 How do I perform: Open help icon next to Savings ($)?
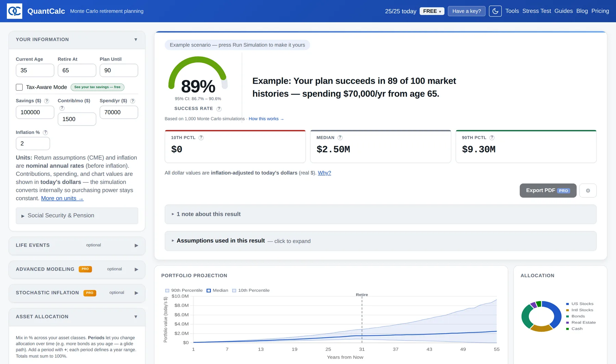point(47,101)
